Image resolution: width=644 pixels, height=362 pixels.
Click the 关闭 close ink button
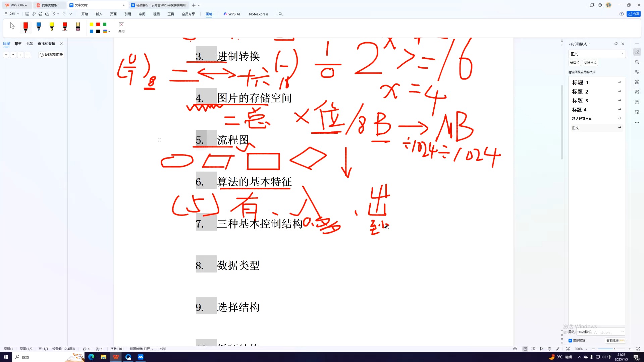point(121,27)
